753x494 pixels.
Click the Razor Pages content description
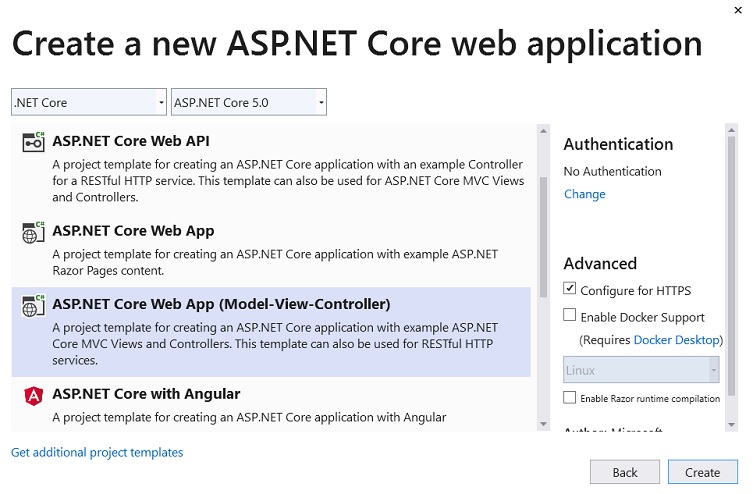pyautogui.click(x=275, y=263)
